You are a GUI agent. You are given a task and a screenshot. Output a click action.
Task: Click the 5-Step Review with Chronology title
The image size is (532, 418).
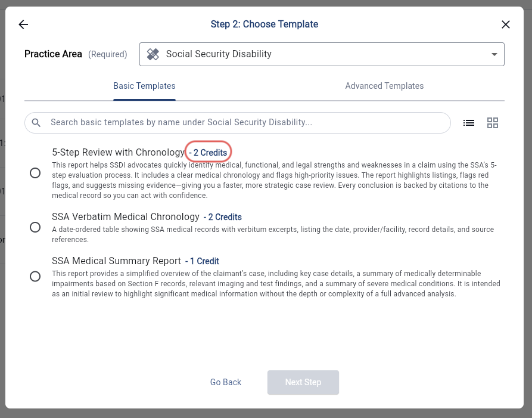119,153
